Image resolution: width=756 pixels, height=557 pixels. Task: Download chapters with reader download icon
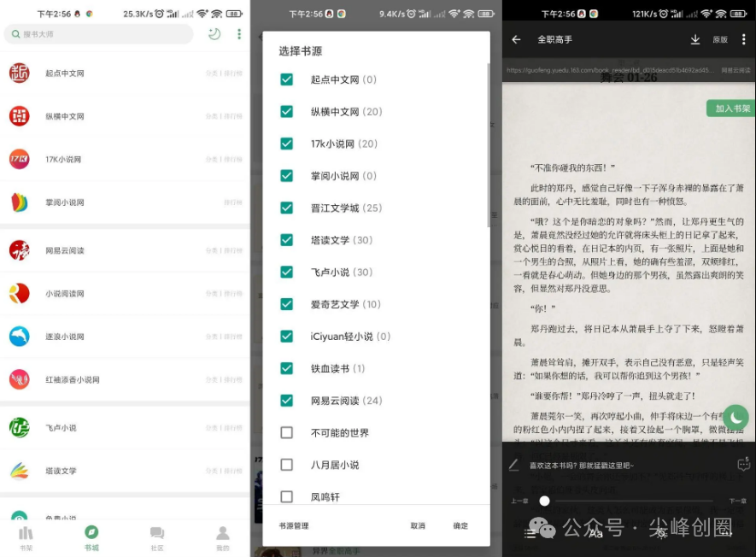pyautogui.click(x=695, y=39)
